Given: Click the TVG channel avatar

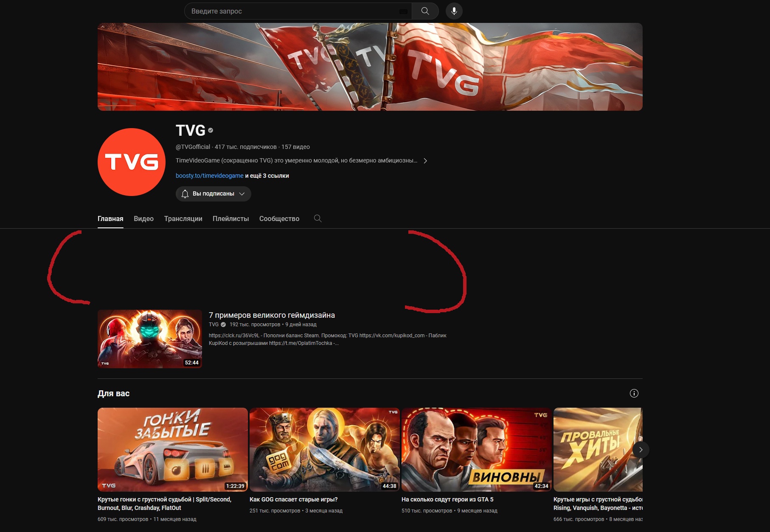Looking at the screenshot, I should point(132,162).
